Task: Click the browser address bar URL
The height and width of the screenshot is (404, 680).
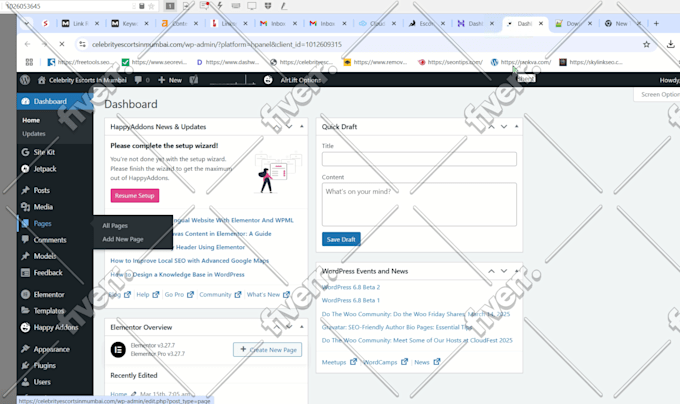Action: click(x=217, y=44)
